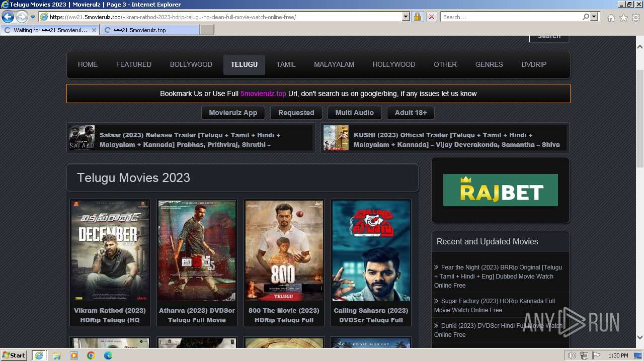Open the BOLLYWOOD menu item

(191, 64)
